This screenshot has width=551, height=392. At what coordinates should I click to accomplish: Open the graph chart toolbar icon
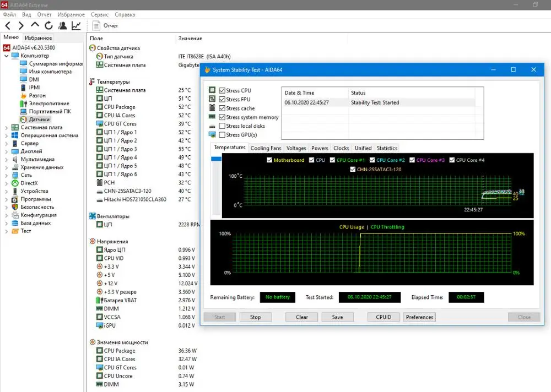(x=76, y=25)
